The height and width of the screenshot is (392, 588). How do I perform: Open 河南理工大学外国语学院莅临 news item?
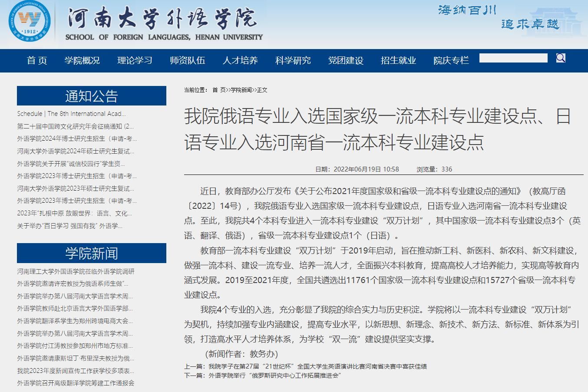coord(76,271)
